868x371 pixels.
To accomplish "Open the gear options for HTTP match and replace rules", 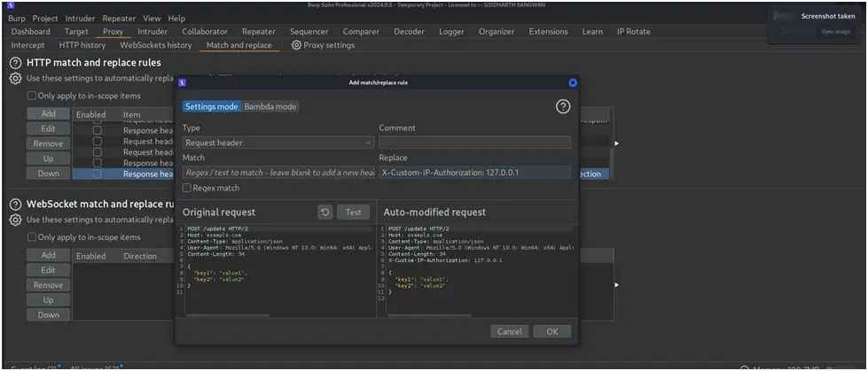I will [x=15, y=79].
